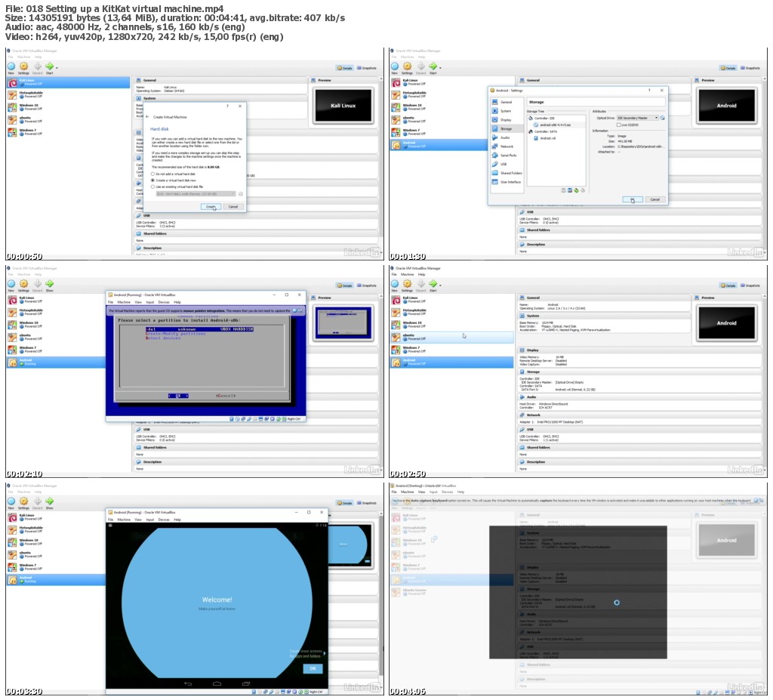Select the Windows 10 VM in the 00:00:50 frame
773x700 pixels.
click(69, 106)
